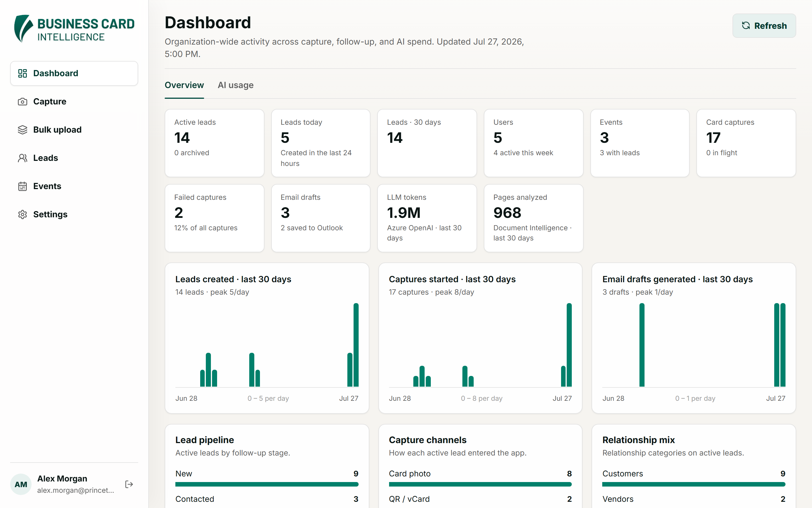The image size is (812, 508).
Task: Click '12% of all captures' text
Action: point(206,228)
